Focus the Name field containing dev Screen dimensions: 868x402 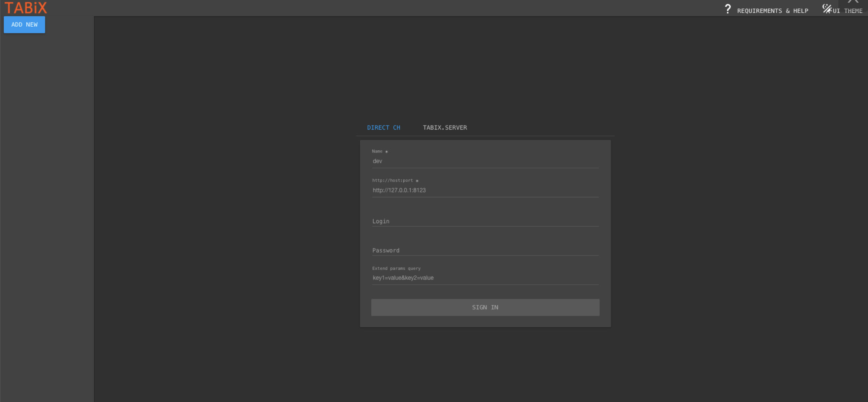(485, 161)
